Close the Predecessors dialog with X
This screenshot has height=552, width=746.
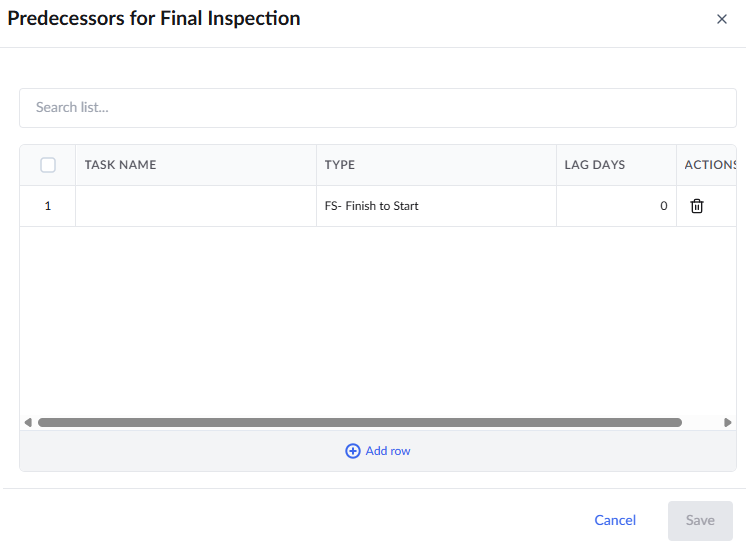pos(722,19)
